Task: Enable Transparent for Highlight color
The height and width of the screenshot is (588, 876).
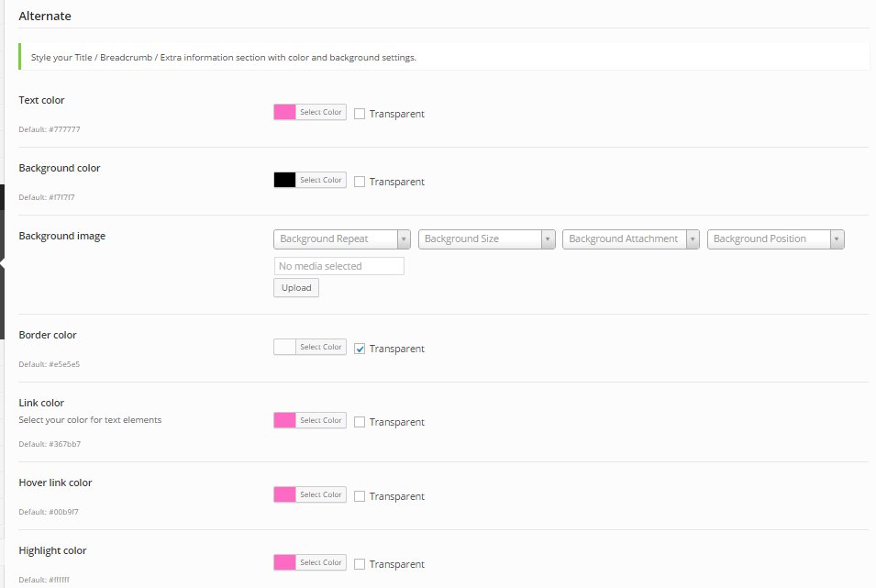Action: click(x=360, y=564)
